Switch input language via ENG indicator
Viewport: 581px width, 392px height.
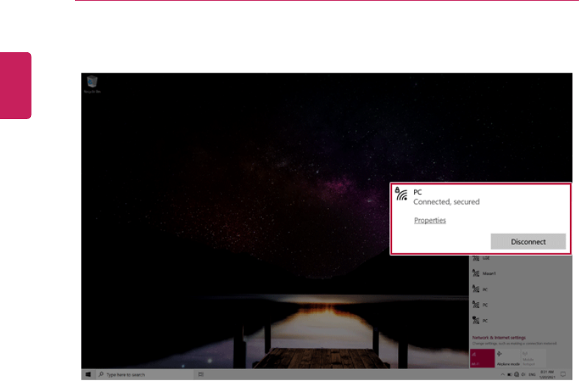(532, 374)
